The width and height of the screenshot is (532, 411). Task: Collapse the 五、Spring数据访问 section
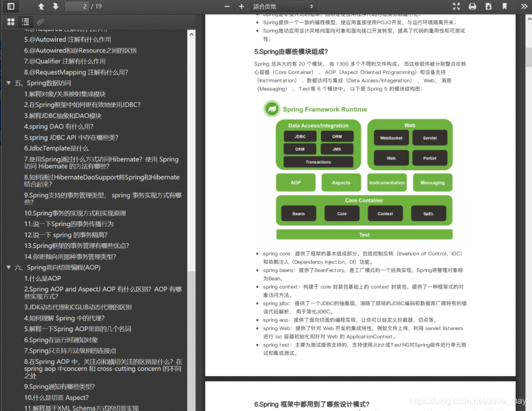[x=9, y=83]
